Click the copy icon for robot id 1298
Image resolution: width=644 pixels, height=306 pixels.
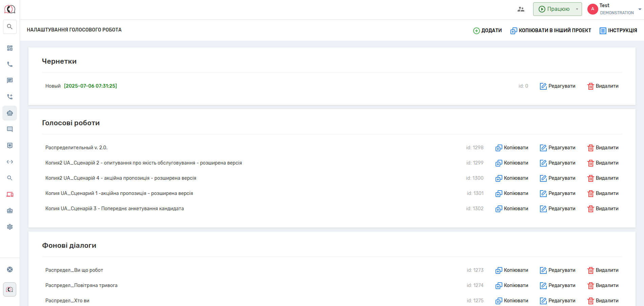[499, 148]
